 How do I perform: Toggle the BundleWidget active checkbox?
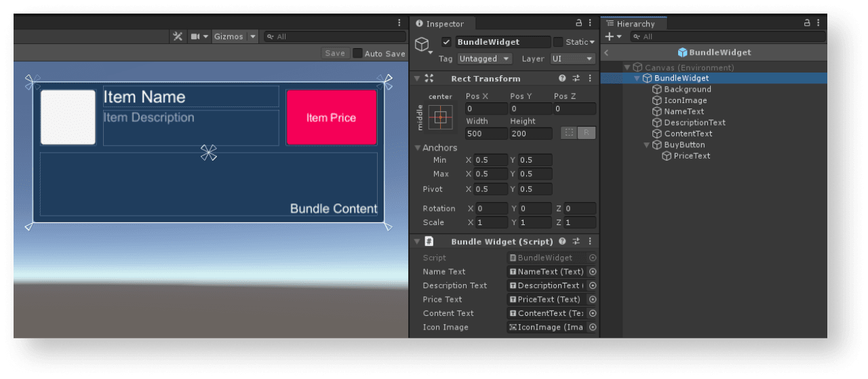tap(446, 42)
